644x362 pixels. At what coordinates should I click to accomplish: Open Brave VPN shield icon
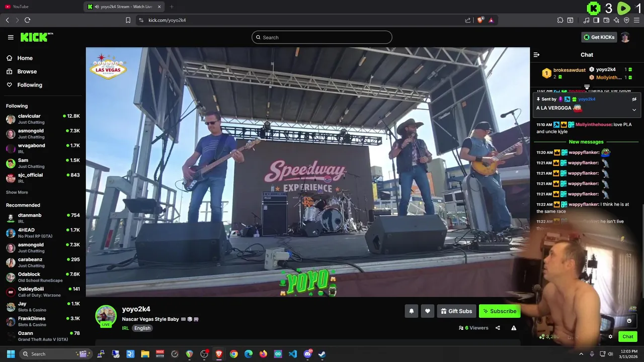coord(626,20)
